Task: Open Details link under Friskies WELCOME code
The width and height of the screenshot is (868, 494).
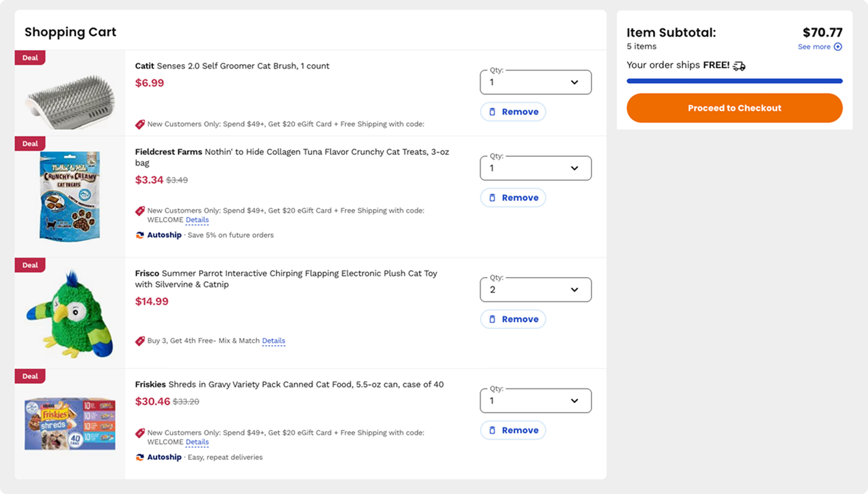Action: [197, 443]
